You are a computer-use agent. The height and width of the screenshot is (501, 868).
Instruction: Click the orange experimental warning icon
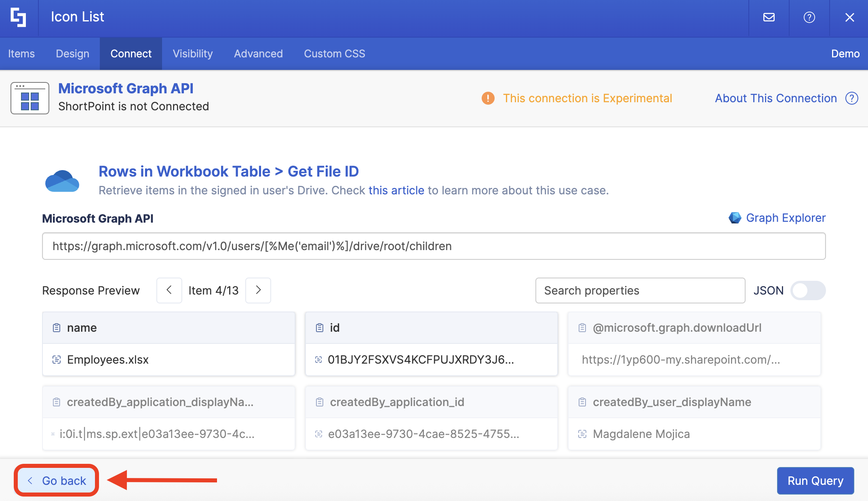(x=488, y=98)
